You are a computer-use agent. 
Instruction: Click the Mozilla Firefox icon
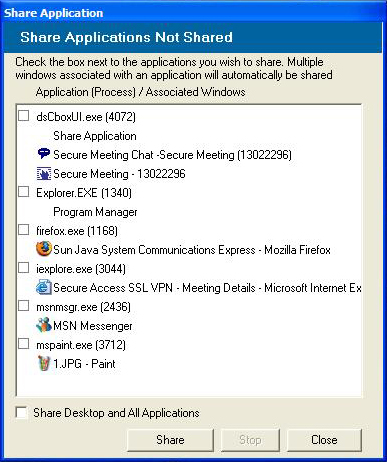(x=44, y=249)
